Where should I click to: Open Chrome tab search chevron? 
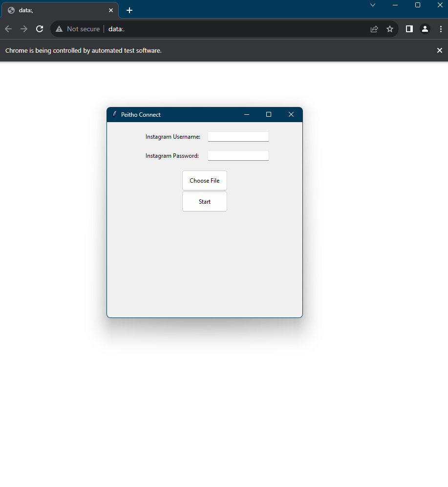[x=372, y=5]
